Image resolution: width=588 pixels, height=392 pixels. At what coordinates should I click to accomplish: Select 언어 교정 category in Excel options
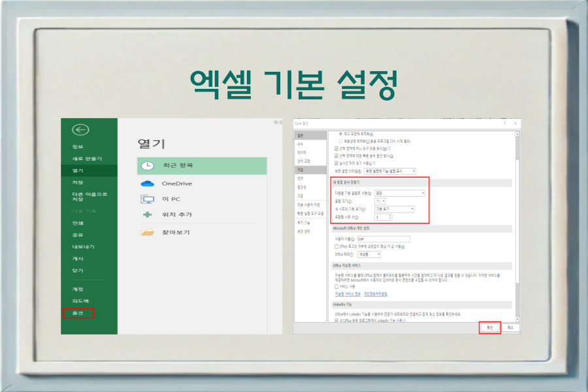tap(304, 161)
